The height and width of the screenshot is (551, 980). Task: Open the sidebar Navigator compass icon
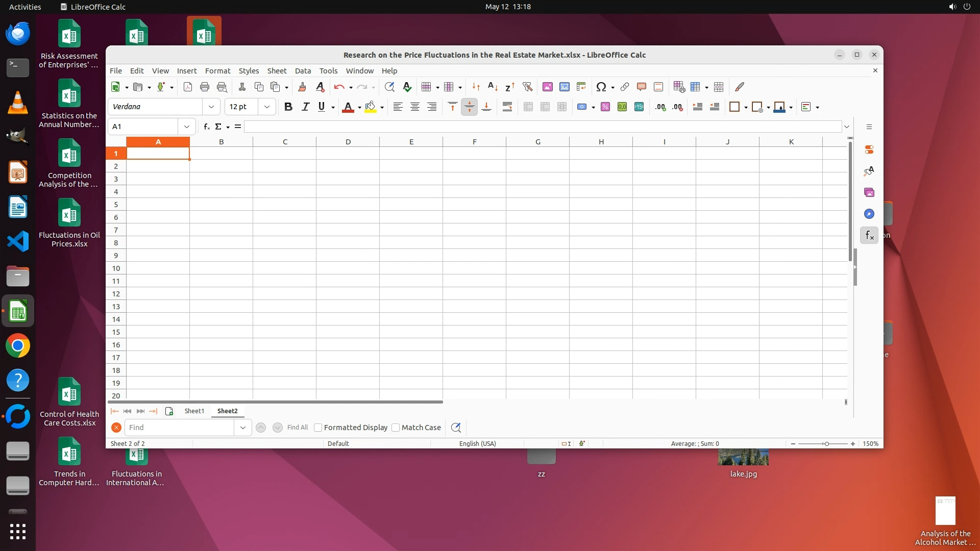click(x=869, y=214)
